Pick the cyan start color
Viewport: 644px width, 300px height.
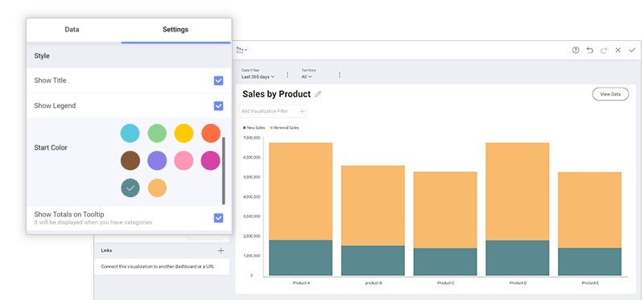click(x=130, y=134)
